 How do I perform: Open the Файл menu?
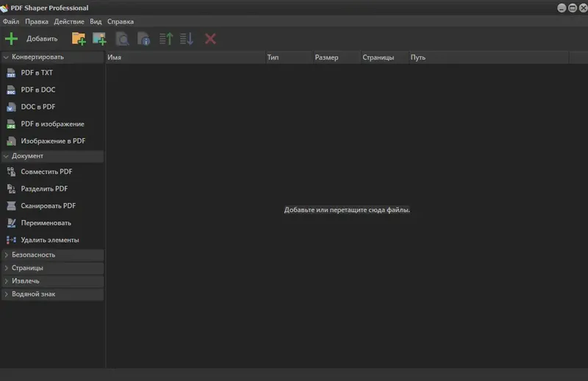11,22
